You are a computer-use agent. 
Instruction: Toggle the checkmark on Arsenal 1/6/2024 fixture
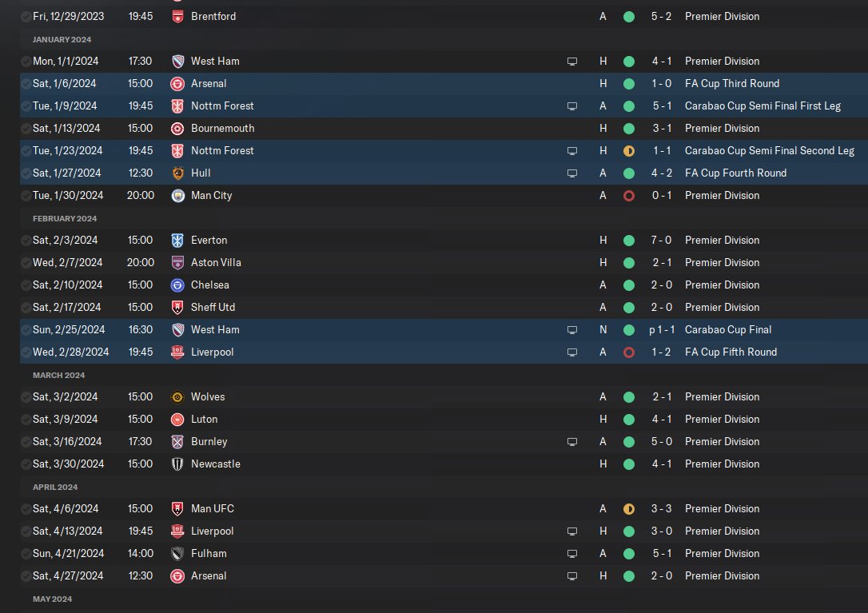pyautogui.click(x=26, y=84)
